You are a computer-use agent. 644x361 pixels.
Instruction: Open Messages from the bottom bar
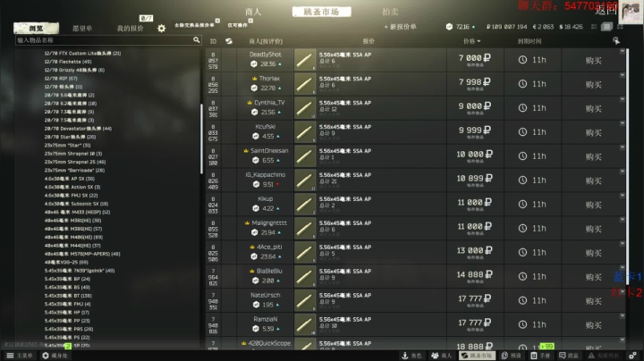pos(569,356)
